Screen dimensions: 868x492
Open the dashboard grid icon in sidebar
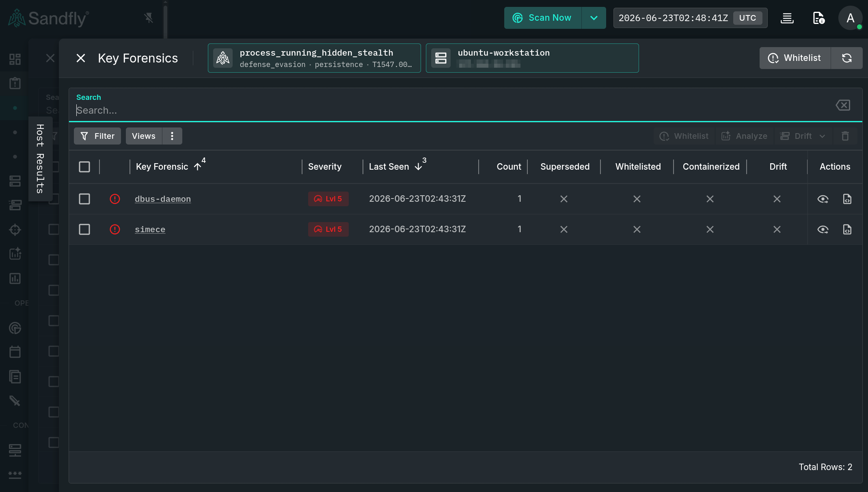click(15, 59)
